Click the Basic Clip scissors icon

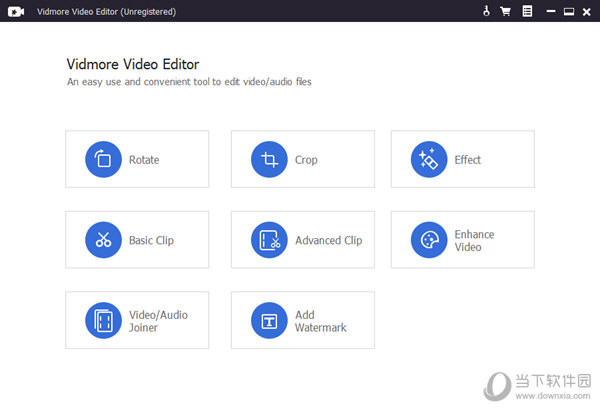click(x=103, y=240)
